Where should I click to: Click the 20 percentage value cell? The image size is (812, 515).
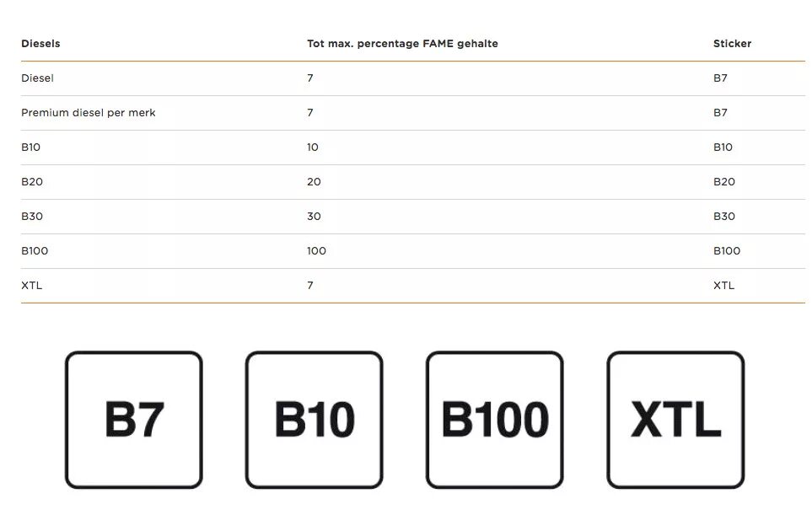click(x=314, y=182)
